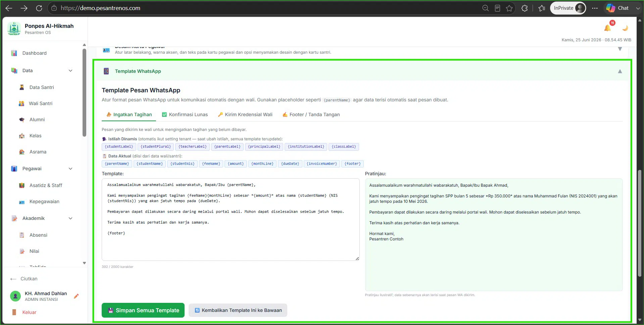Edit KH. Ahmad Dahlan profile pencil

pos(76,296)
